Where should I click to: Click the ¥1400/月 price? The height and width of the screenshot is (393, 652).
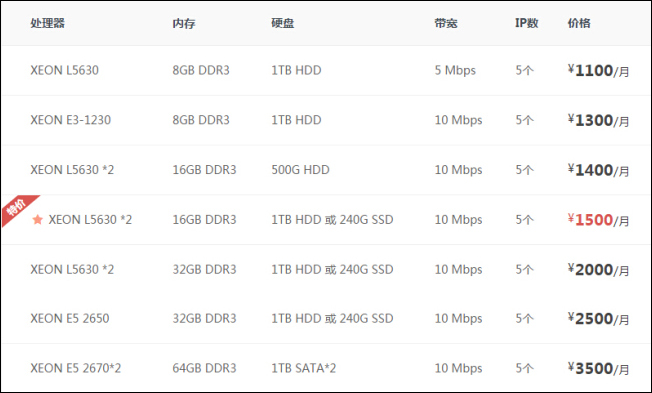pyautogui.click(x=598, y=170)
